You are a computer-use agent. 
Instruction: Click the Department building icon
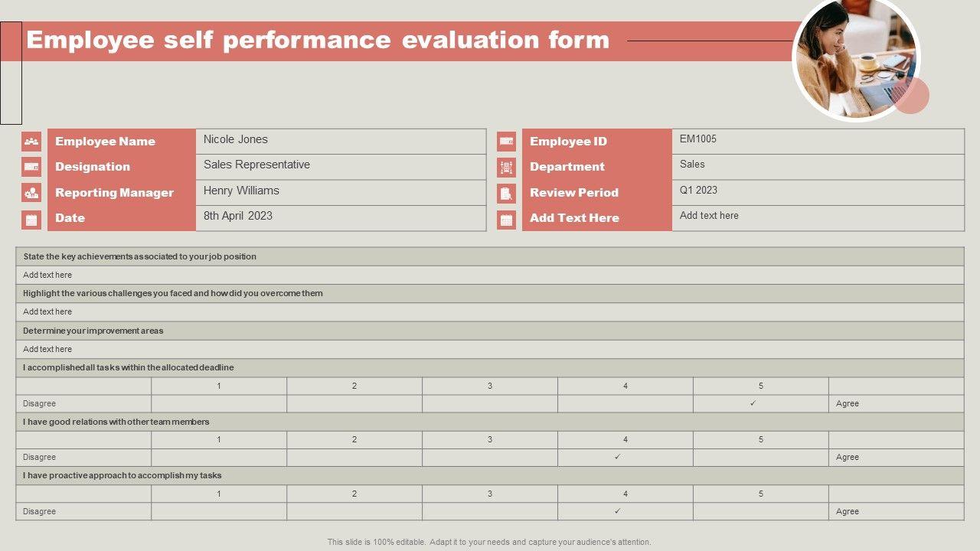(x=506, y=167)
